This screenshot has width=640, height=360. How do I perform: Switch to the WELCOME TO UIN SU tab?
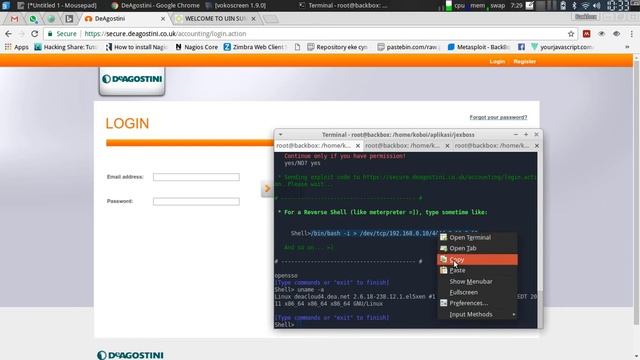point(216,19)
